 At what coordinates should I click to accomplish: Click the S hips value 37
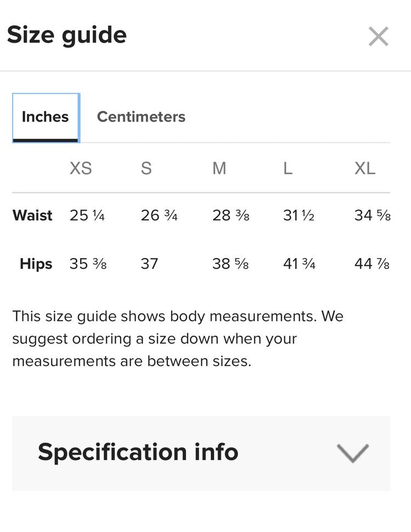coord(149,264)
